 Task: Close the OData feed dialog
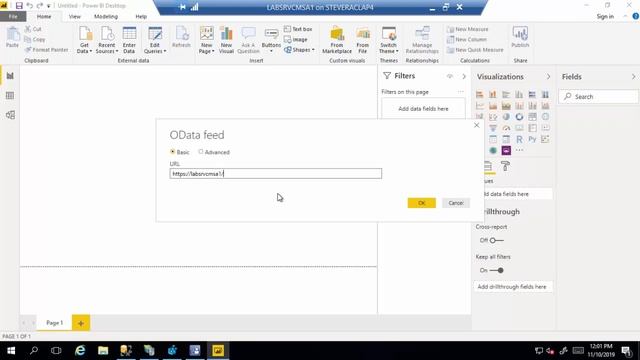coord(476,125)
